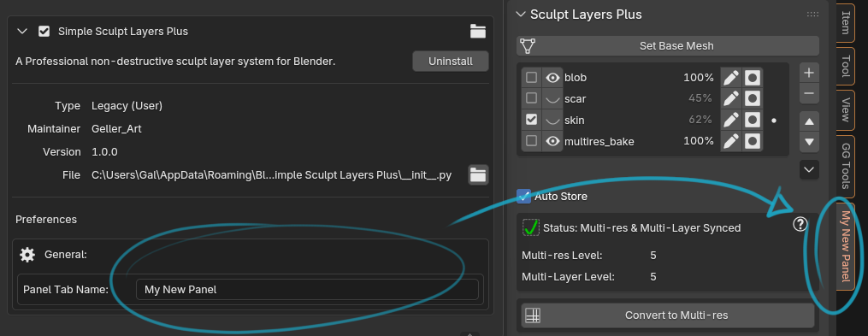
Task: Uncheck the skin layer checkbox
Action: pyautogui.click(x=531, y=120)
